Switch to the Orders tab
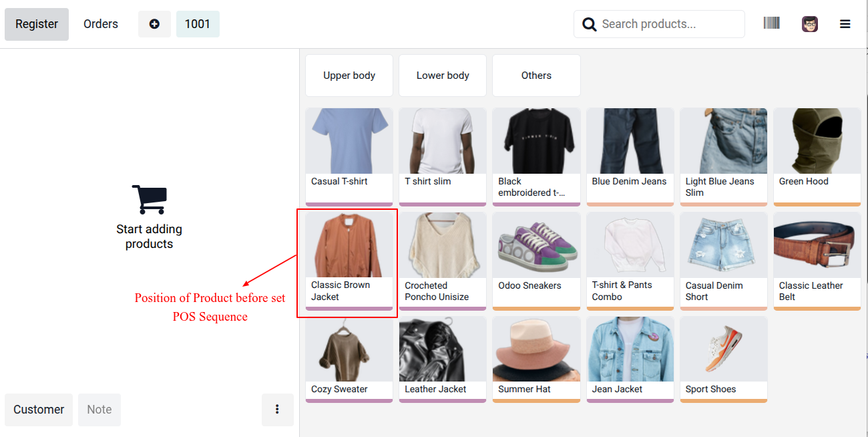Image resolution: width=868 pixels, height=437 pixels. [101, 24]
